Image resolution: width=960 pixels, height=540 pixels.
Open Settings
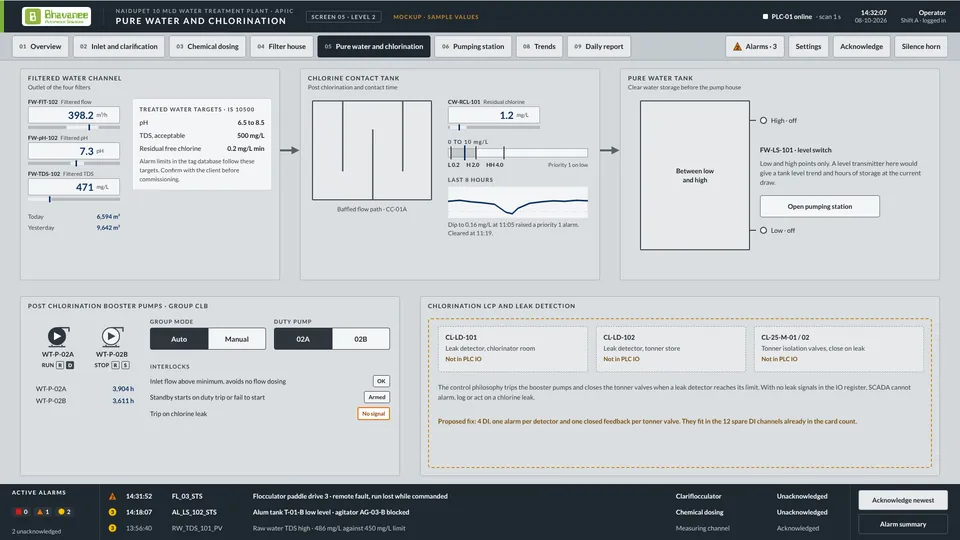pyautogui.click(x=808, y=47)
